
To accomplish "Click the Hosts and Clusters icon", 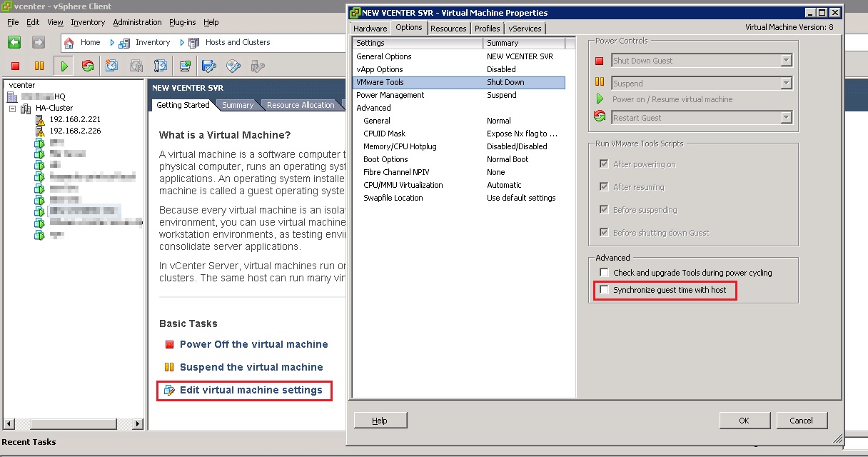I will point(194,43).
